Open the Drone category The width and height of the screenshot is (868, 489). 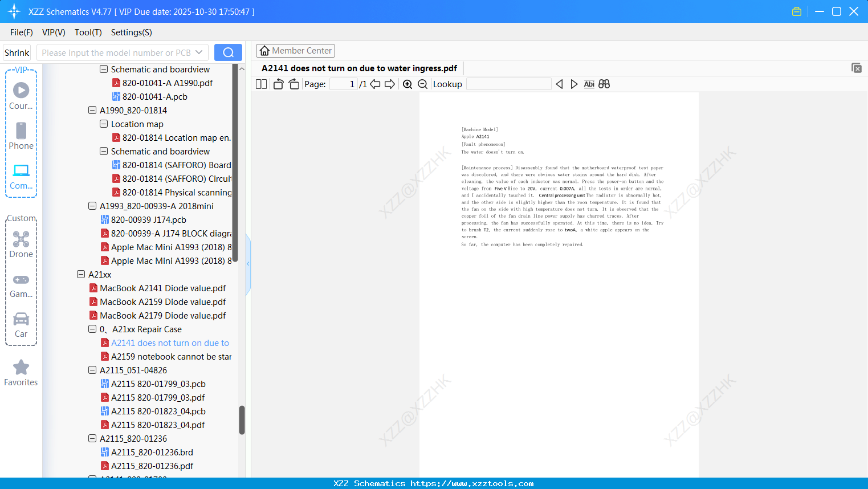(21, 244)
